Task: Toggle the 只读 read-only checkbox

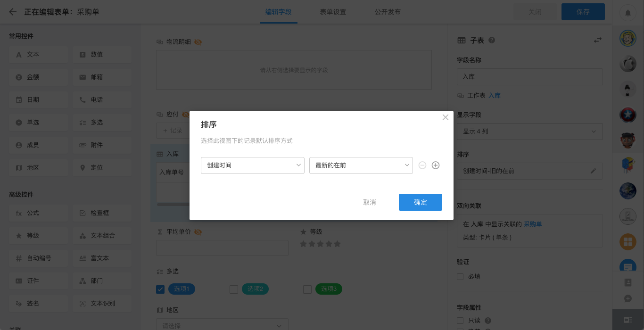Action: point(460,321)
